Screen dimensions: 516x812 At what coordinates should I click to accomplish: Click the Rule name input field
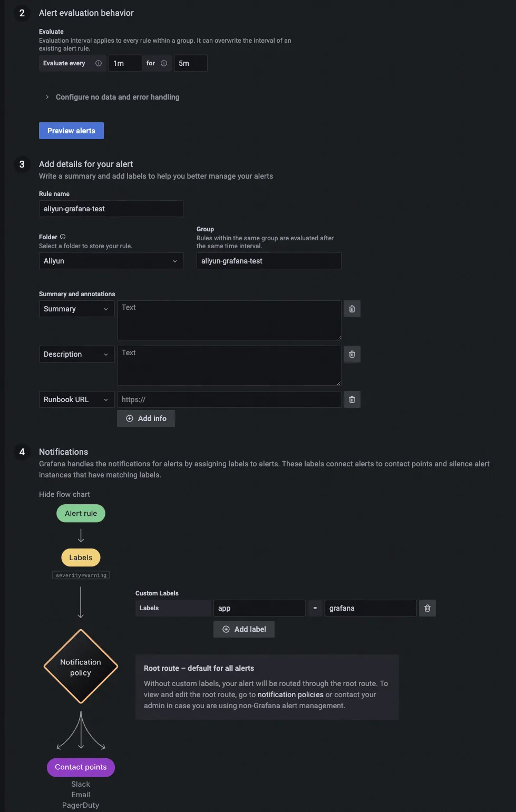pyautogui.click(x=111, y=209)
